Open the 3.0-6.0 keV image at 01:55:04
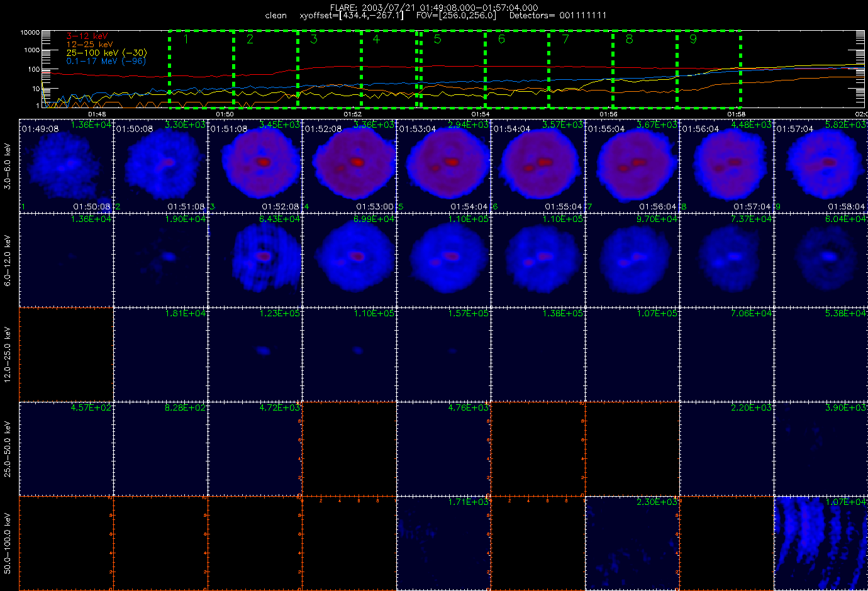Viewport: 868px width, 591px height. (x=632, y=166)
